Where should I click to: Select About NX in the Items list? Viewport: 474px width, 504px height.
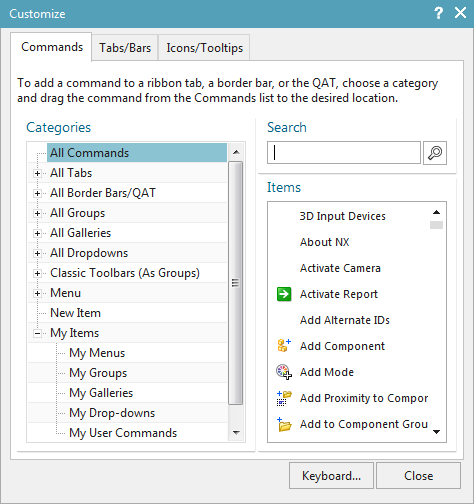(x=325, y=242)
